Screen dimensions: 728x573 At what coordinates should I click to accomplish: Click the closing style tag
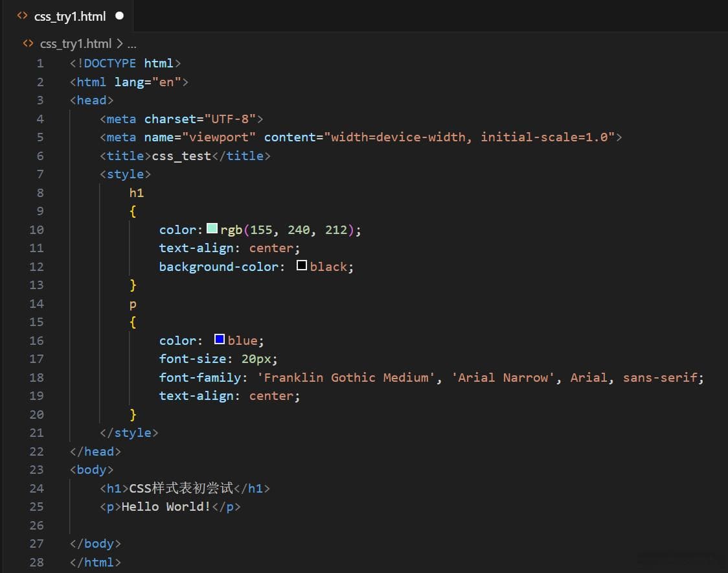129,433
